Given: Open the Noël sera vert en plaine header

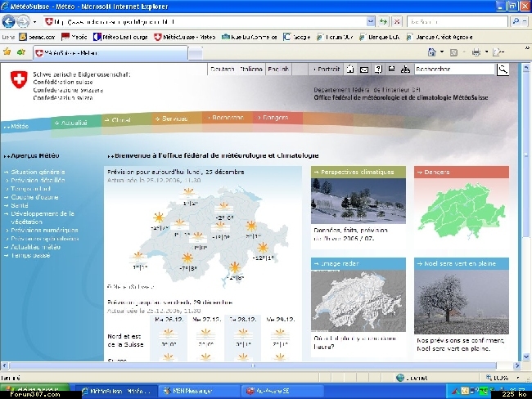Looking at the screenshot, I should pyautogui.click(x=462, y=263).
